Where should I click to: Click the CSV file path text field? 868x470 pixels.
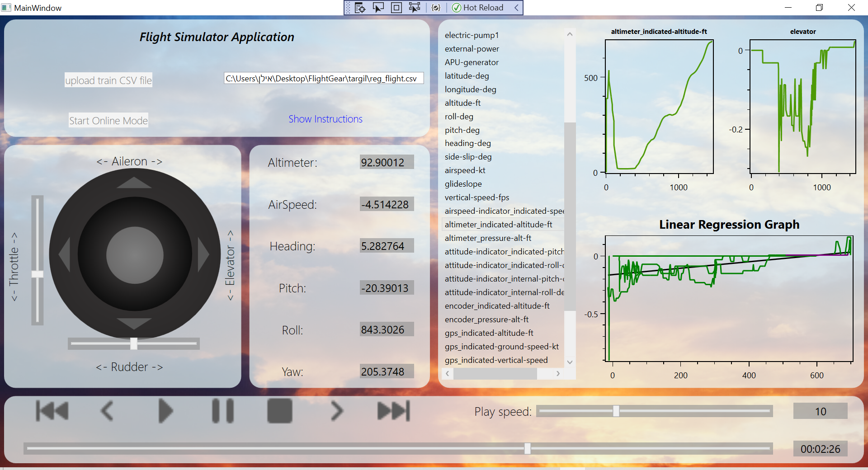click(x=324, y=78)
